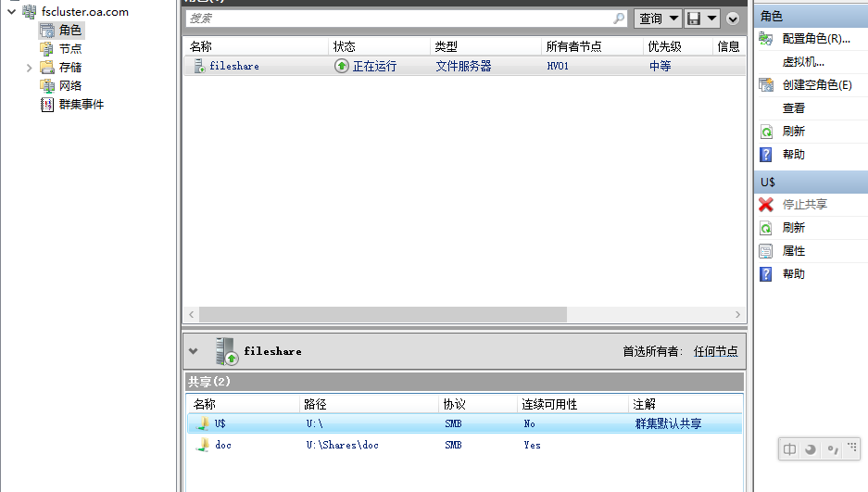Click the 节点 nodes icon
868x492 pixels.
coord(47,49)
